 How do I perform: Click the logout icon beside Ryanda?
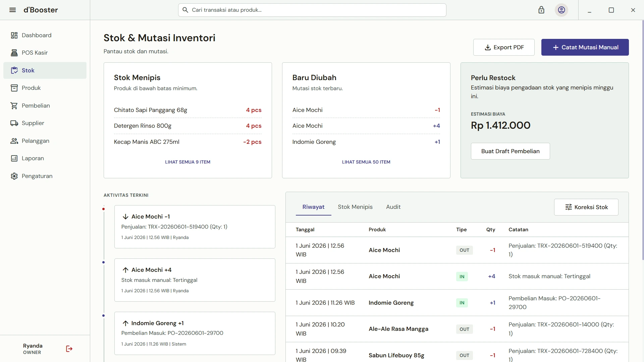click(x=69, y=349)
